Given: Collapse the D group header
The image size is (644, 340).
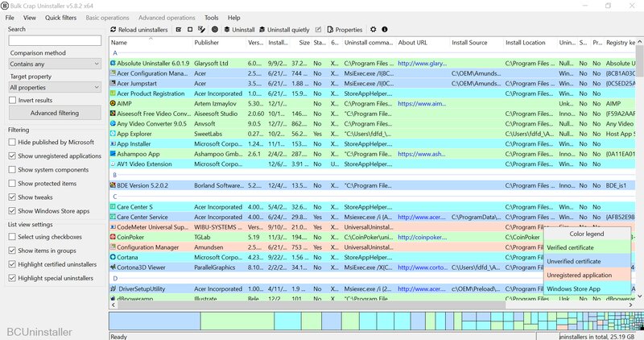Looking at the screenshot, I should 115,278.
